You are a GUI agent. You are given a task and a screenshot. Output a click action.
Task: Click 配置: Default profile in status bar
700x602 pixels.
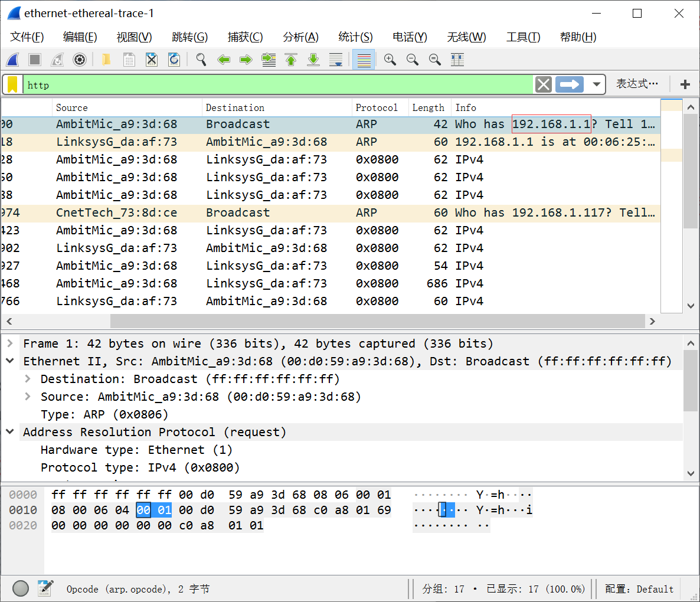click(x=639, y=589)
